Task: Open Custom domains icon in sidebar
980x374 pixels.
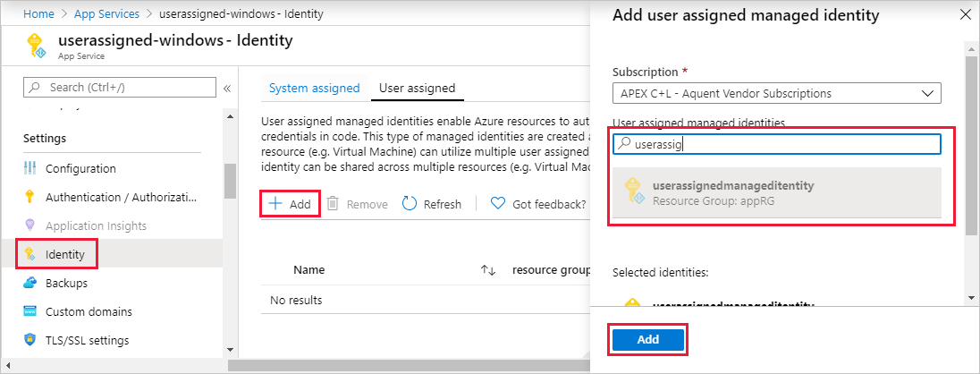Action: pyautogui.click(x=30, y=311)
